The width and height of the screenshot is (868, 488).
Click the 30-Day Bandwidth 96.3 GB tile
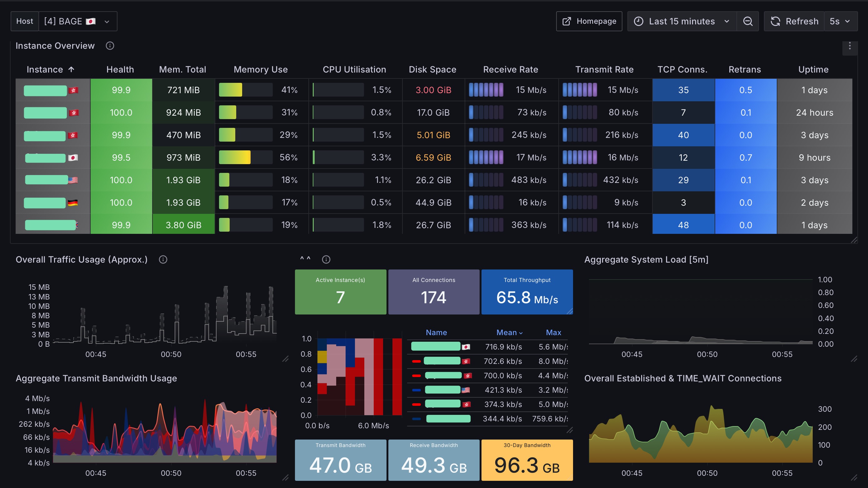[527, 460]
